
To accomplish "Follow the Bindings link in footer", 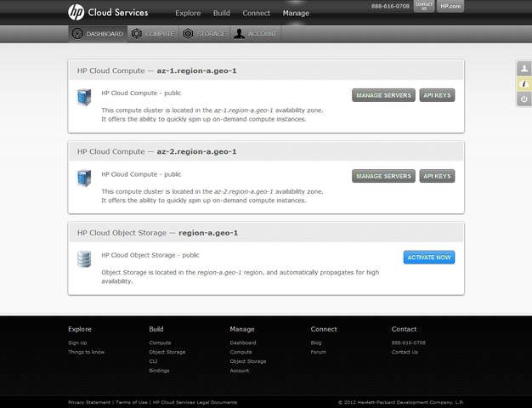I will (x=159, y=371).
